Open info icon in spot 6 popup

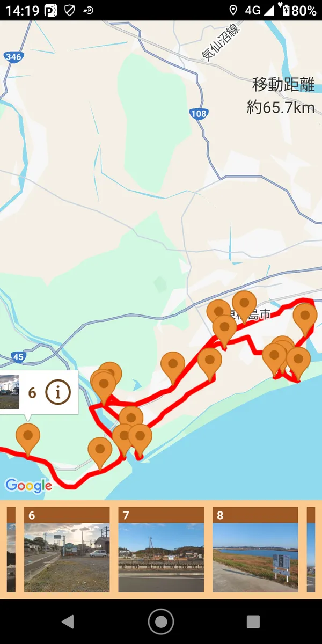58,392
